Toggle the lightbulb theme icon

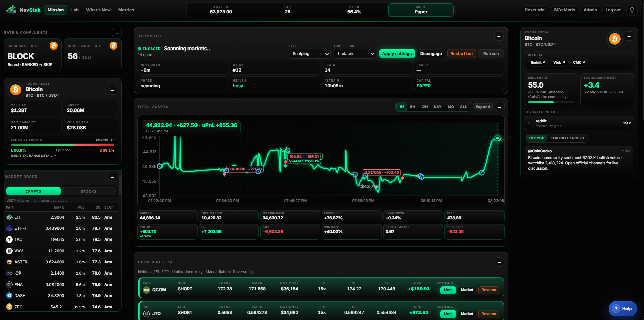click(632, 10)
